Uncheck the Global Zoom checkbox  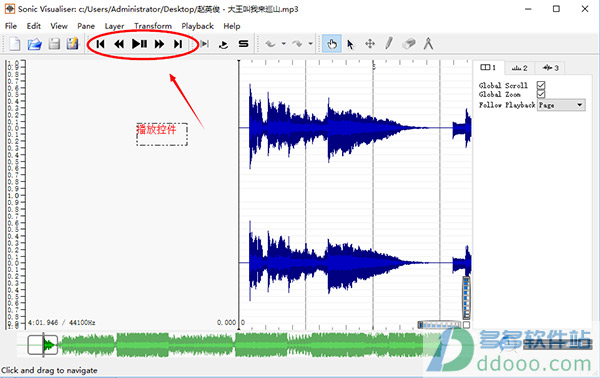pyautogui.click(x=541, y=94)
